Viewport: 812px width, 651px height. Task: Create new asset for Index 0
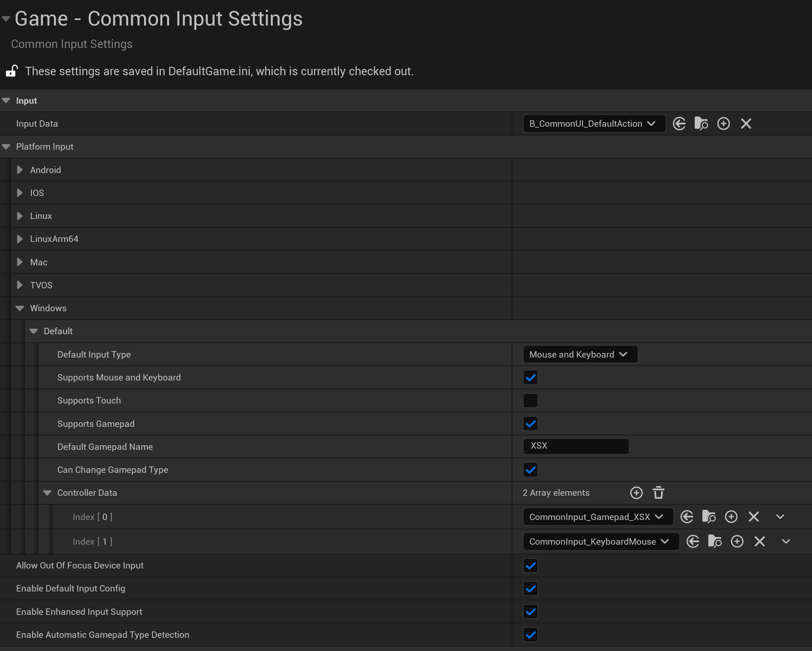coord(731,517)
